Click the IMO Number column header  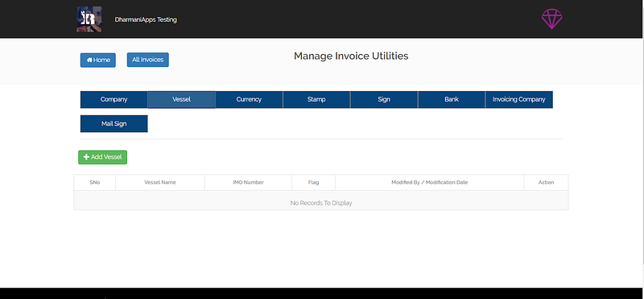click(248, 183)
